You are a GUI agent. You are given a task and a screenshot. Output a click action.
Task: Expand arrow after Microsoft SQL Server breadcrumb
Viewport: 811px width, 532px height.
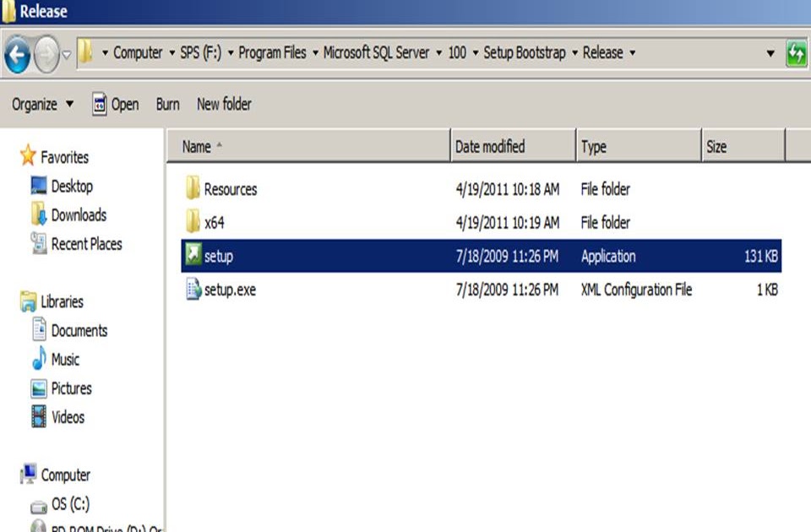(438, 52)
